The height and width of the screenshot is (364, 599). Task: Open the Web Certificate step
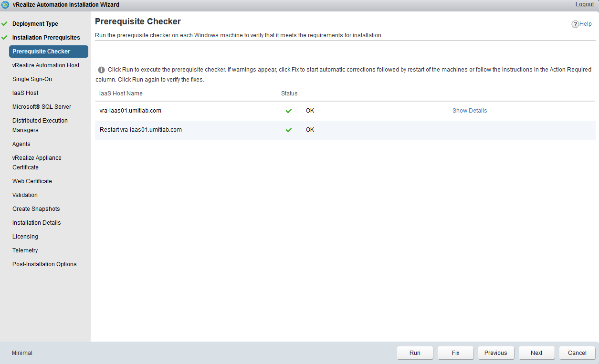click(32, 181)
